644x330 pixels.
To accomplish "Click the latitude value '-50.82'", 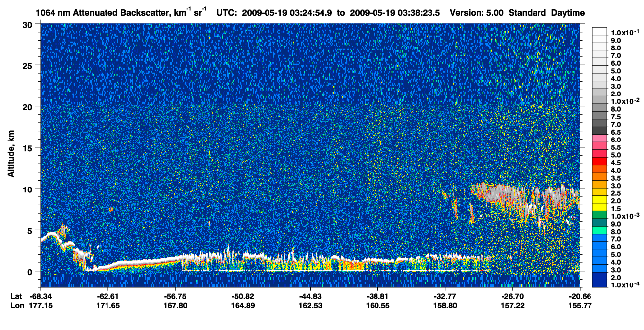I will click(243, 296).
